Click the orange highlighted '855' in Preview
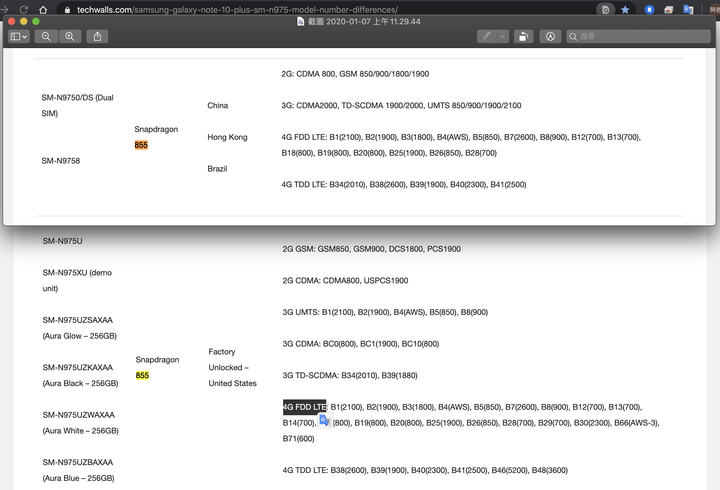The width and height of the screenshot is (720, 490). [141, 145]
